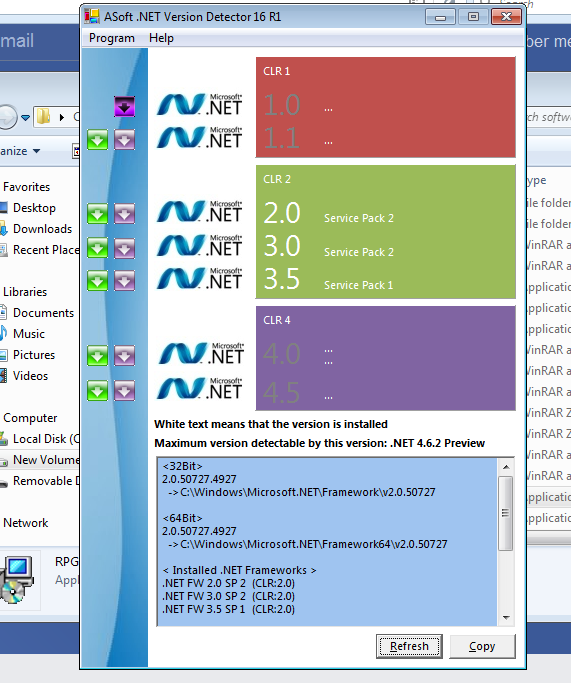
Task: Select Recent Places in Explorer sidebar
Action: click(x=46, y=250)
